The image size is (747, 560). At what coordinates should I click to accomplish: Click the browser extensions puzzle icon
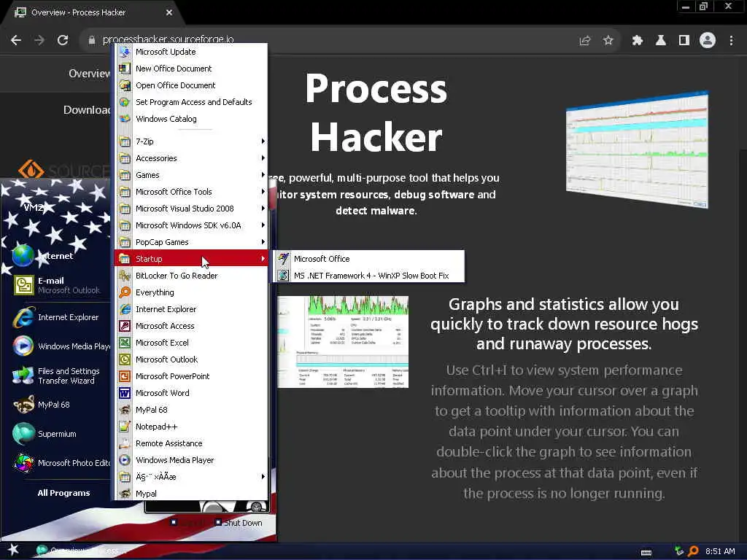[x=638, y=41]
